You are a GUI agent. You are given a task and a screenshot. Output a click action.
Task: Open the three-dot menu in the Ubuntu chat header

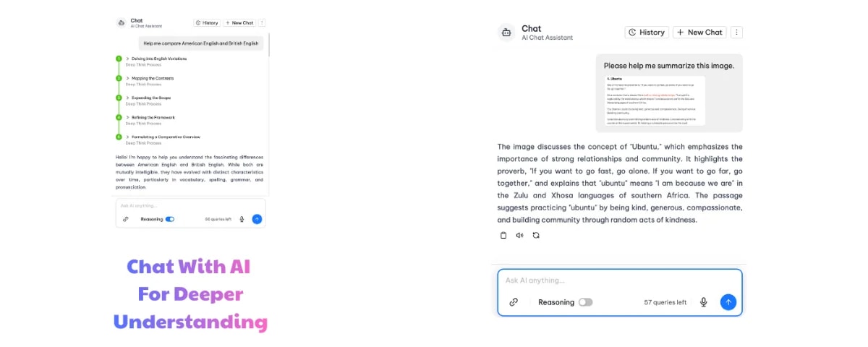click(x=736, y=33)
